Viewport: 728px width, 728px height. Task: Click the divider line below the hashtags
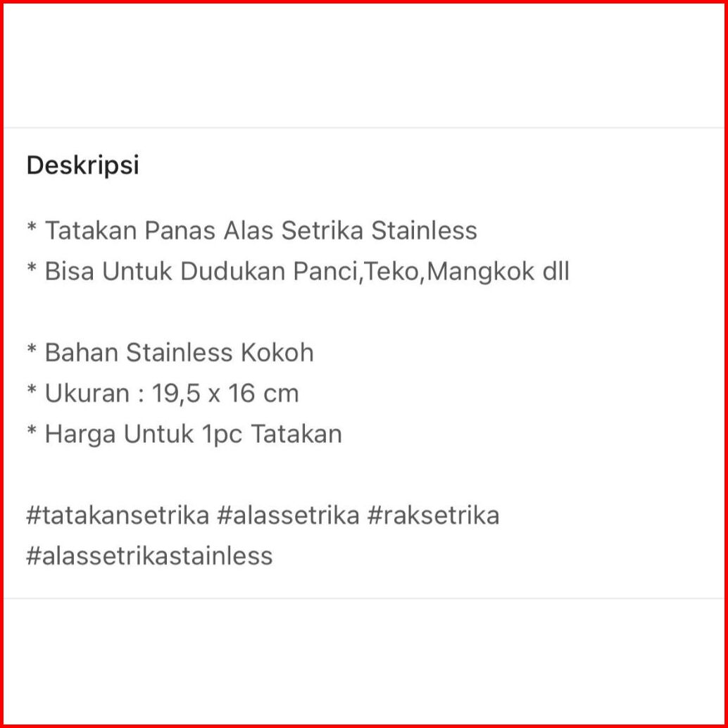(364, 598)
